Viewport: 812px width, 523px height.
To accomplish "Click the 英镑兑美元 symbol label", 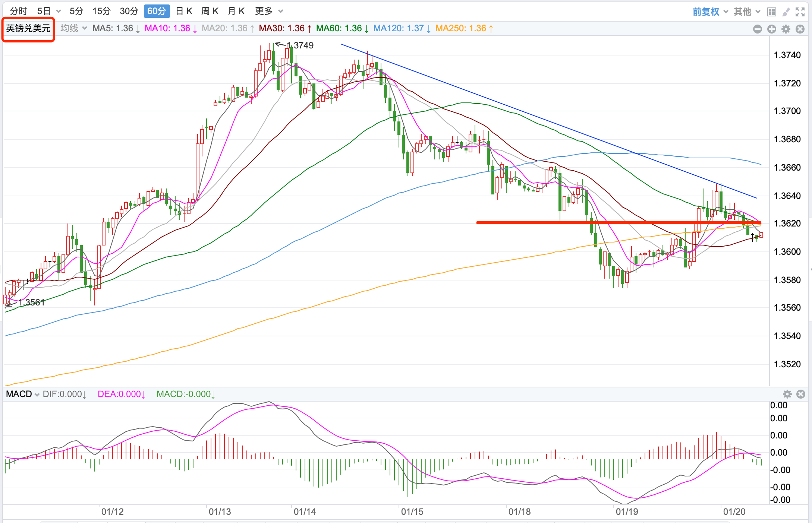I will pyautogui.click(x=28, y=29).
